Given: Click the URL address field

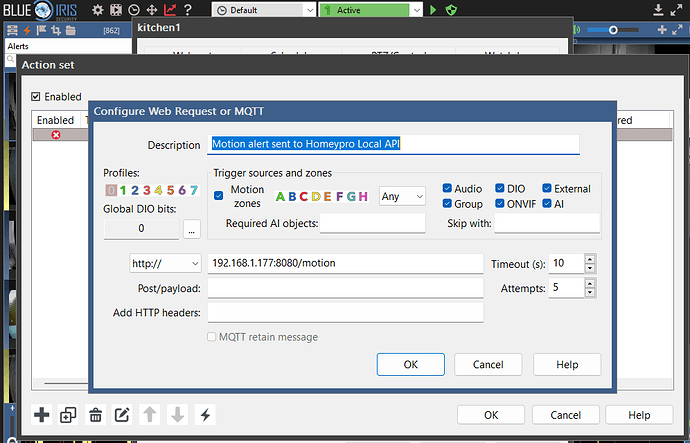Looking at the screenshot, I should [x=345, y=263].
